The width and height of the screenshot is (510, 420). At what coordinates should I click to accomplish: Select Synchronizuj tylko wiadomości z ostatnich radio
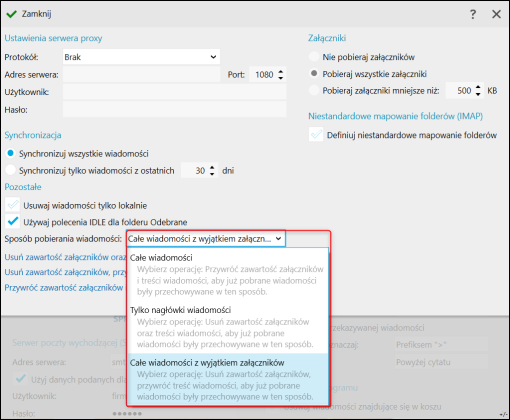tap(11, 170)
